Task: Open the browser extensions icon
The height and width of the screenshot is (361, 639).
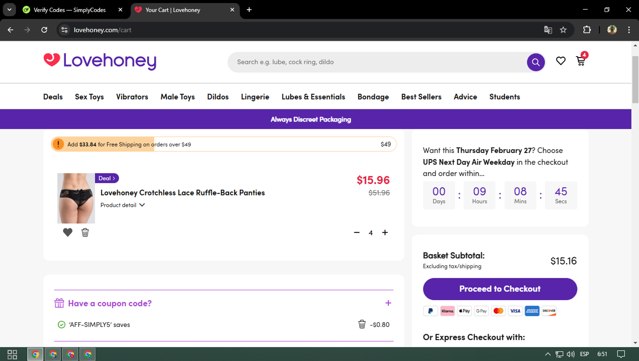Action: click(x=587, y=30)
